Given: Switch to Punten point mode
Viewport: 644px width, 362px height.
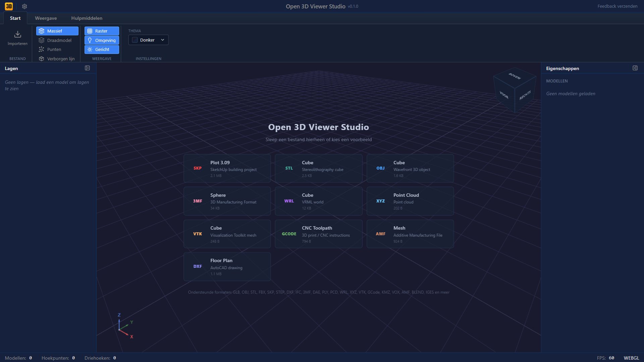Looking at the screenshot, I should pyautogui.click(x=57, y=49).
